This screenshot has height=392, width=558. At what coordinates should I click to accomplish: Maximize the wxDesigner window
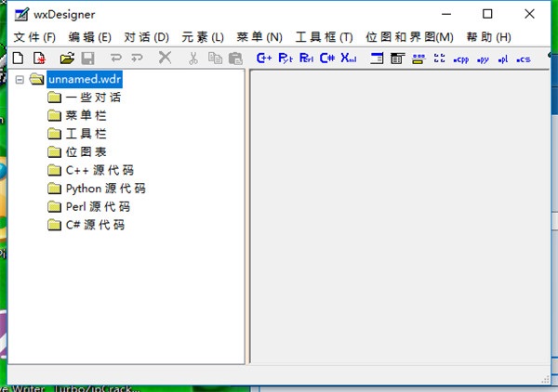[487, 14]
